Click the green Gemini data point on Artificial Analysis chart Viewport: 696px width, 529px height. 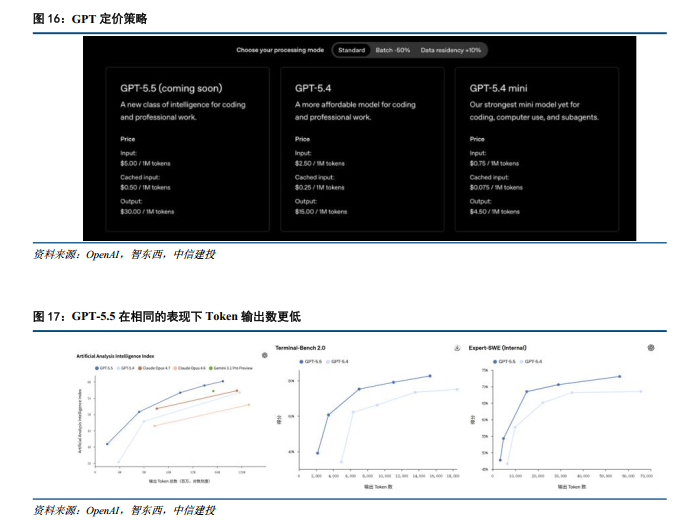[213, 391]
